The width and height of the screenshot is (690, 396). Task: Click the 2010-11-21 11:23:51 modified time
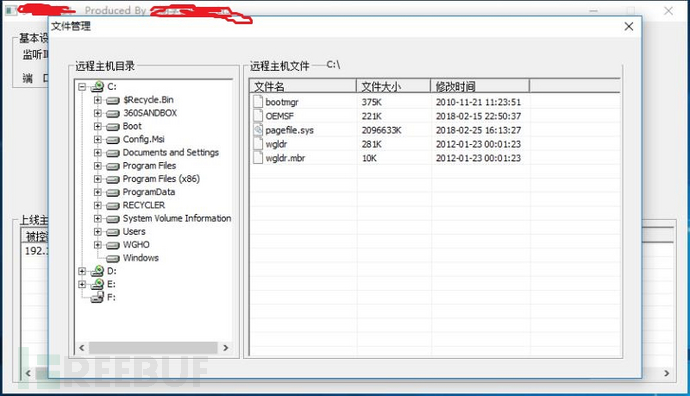pos(478,102)
